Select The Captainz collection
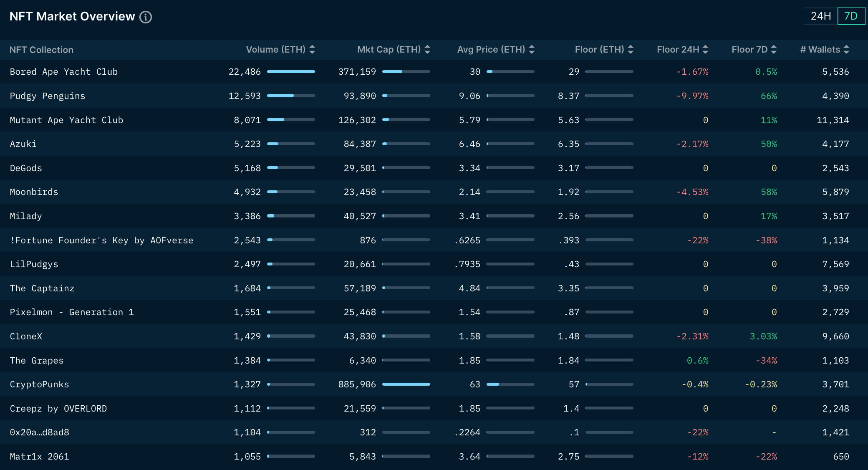 click(42, 288)
